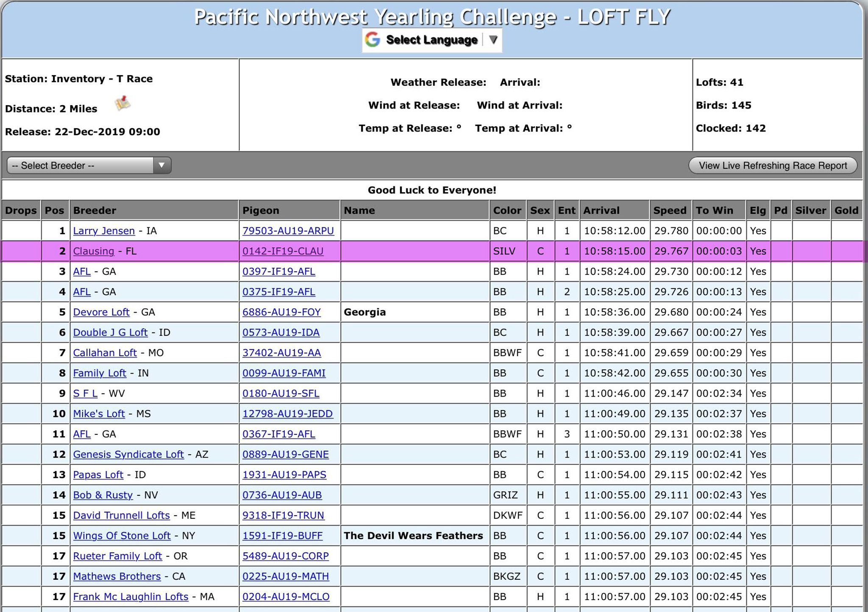Click Devore Loft breeder link
868x612 pixels.
(x=101, y=312)
